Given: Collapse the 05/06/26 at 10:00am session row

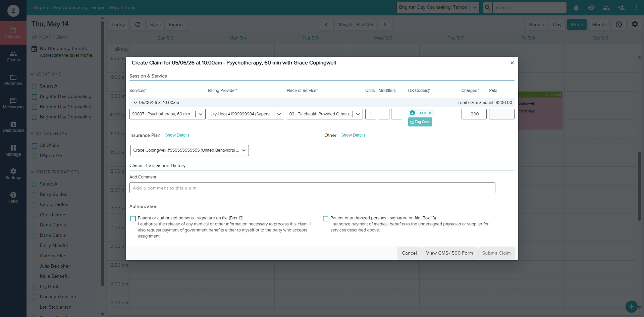Looking at the screenshot, I should pyautogui.click(x=135, y=103).
